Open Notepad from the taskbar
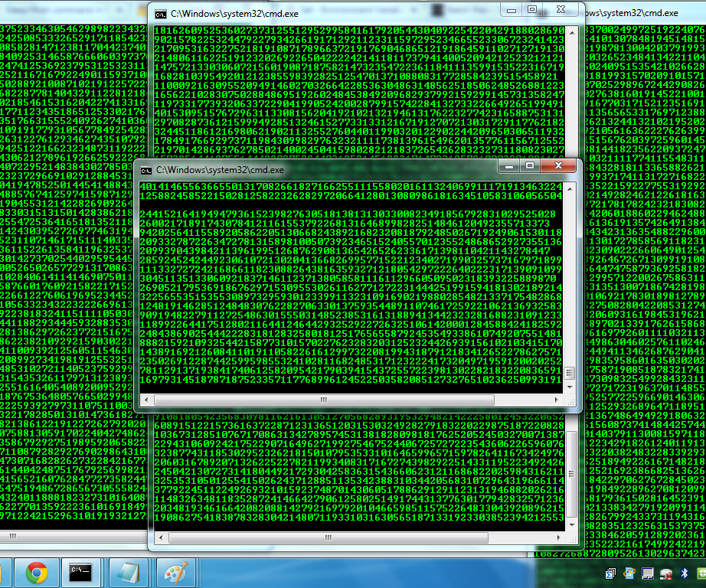 pos(127,573)
